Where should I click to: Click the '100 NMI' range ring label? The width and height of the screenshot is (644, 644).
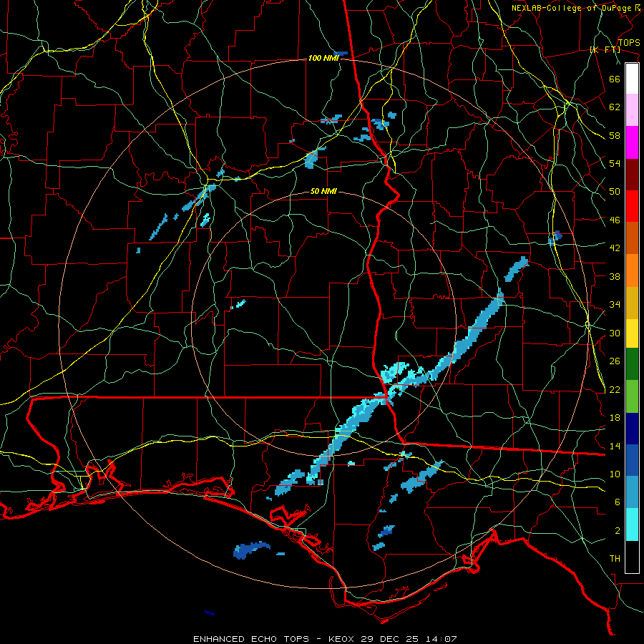tap(323, 59)
